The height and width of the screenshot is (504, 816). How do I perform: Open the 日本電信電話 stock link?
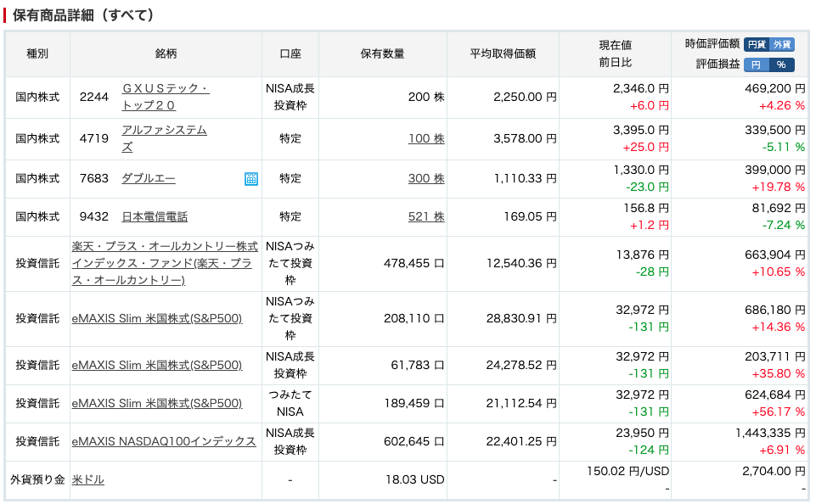click(x=155, y=216)
